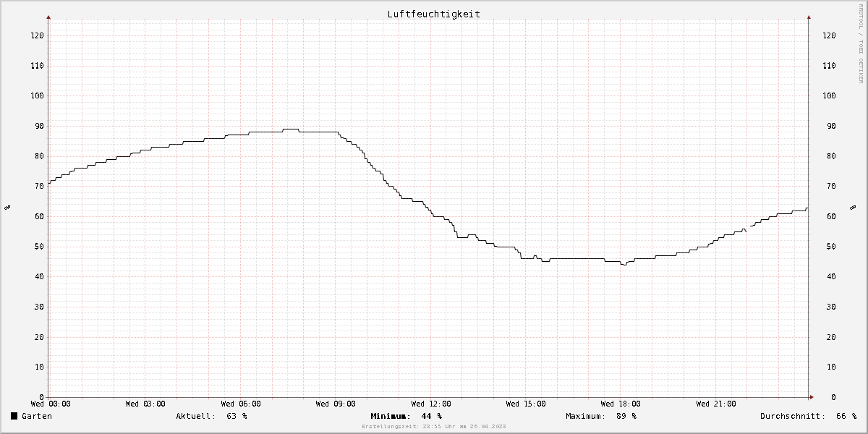Click the 120 label on left axis

coord(36,35)
